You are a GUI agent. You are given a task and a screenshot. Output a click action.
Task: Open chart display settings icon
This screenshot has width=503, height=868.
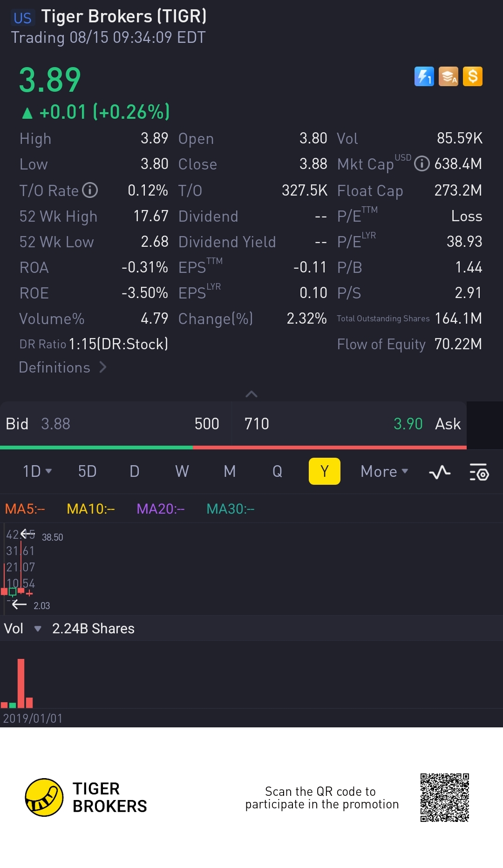point(479,472)
